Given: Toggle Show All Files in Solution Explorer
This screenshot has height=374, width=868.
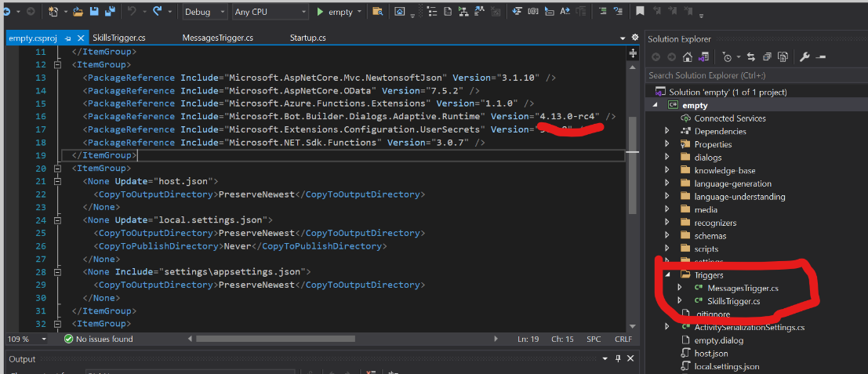Looking at the screenshot, I should 783,56.
